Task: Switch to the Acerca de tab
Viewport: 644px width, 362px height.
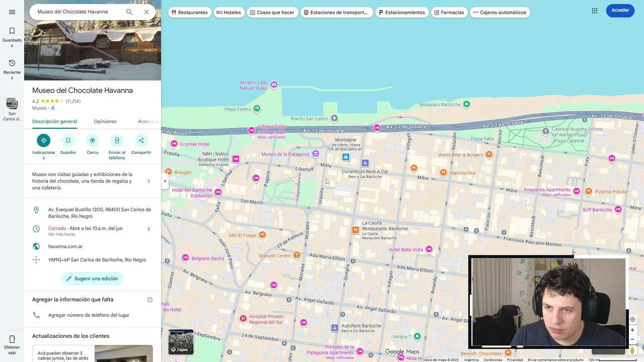Action: [x=149, y=121]
